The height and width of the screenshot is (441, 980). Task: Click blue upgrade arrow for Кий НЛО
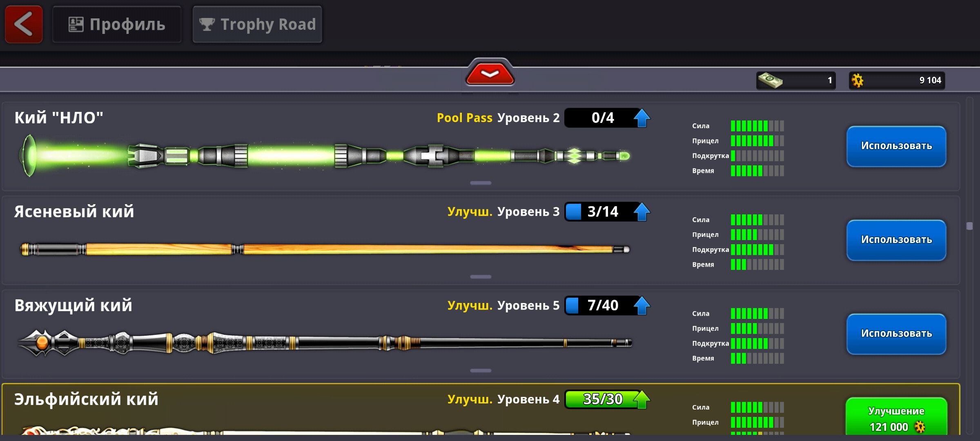pos(642,118)
